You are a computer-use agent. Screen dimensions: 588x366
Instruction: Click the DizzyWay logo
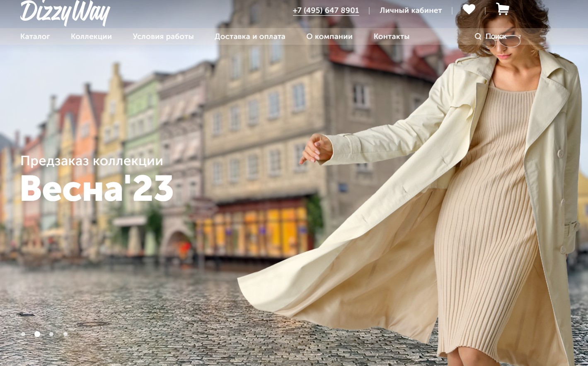pyautogui.click(x=65, y=12)
